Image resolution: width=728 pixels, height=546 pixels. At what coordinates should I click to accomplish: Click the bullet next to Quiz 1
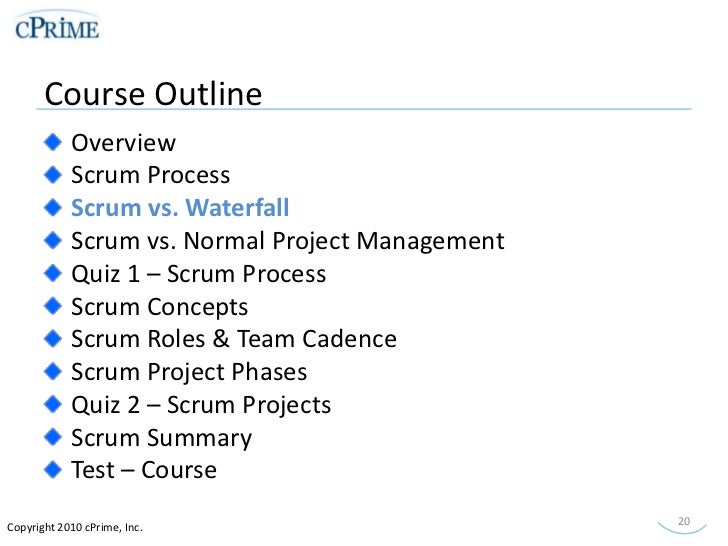click(x=53, y=273)
